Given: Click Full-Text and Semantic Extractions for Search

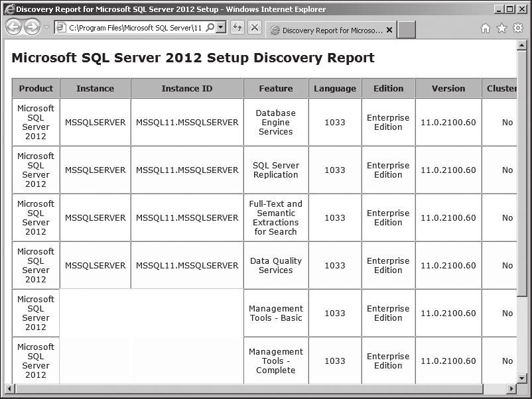Looking at the screenshot, I should (x=276, y=218).
